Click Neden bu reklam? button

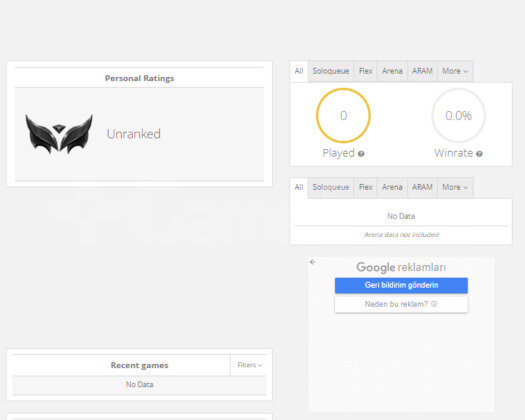(401, 304)
